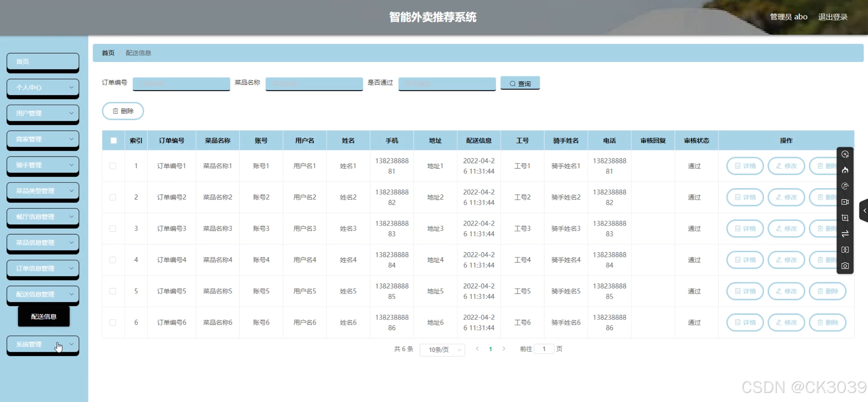Click the swap arrows transfer icon
The height and width of the screenshot is (402, 868).
click(x=845, y=234)
